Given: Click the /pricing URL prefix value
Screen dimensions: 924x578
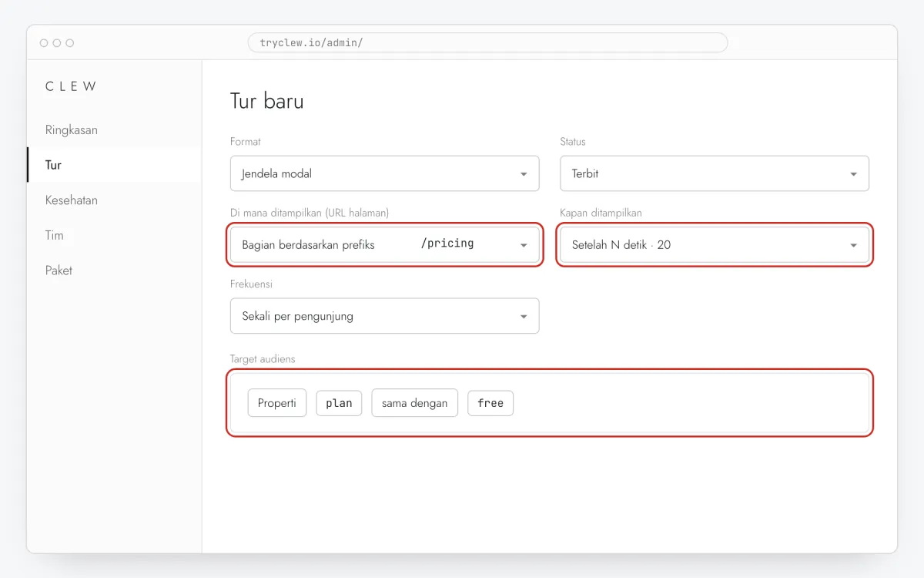Looking at the screenshot, I should pos(447,244).
